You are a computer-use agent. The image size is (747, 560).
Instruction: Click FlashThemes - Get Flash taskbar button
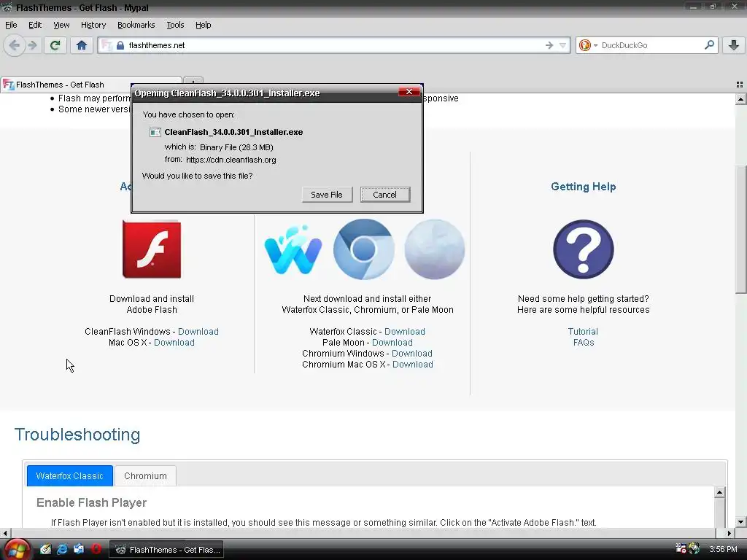point(168,550)
